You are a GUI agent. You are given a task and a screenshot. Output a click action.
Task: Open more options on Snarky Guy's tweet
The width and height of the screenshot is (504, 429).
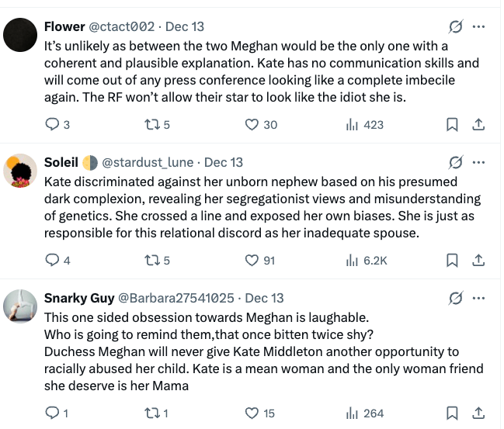coord(479,298)
